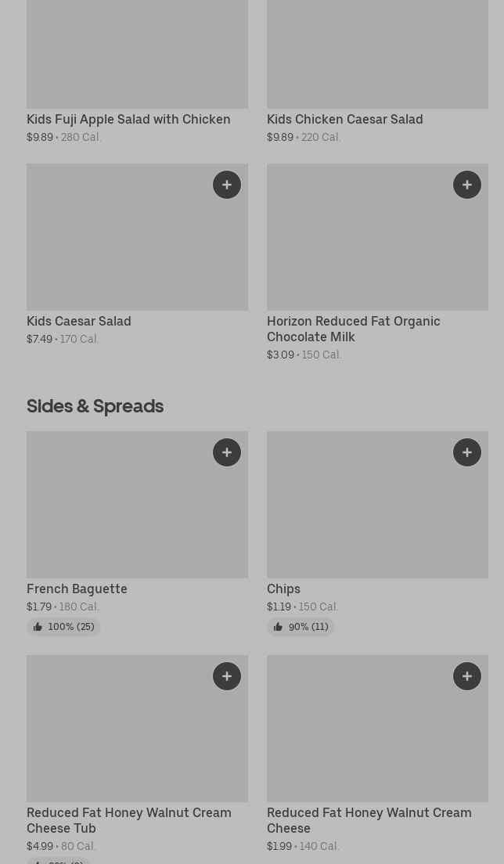Add Chips using the plus icon
This screenshot has width=504, height=864.
point(467,452)
